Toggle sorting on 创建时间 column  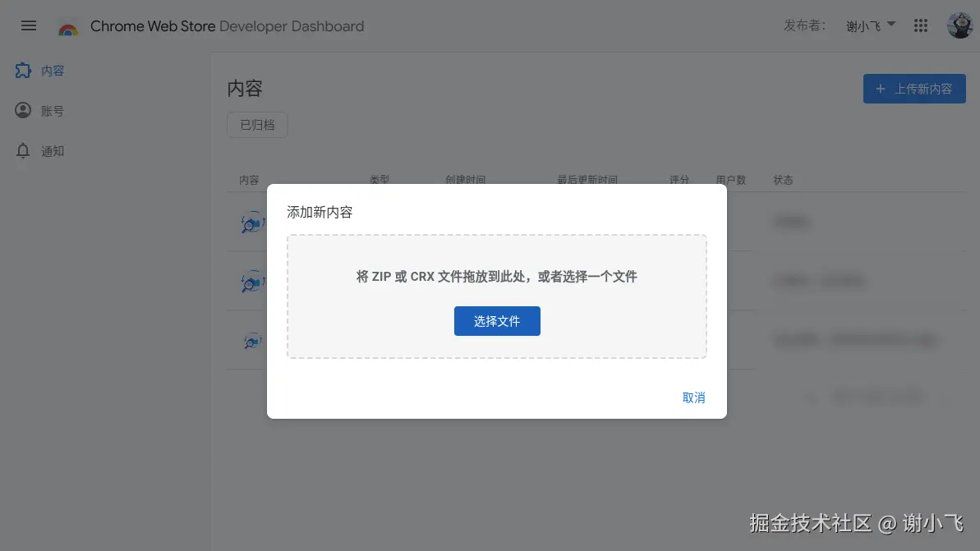(466, 180)
